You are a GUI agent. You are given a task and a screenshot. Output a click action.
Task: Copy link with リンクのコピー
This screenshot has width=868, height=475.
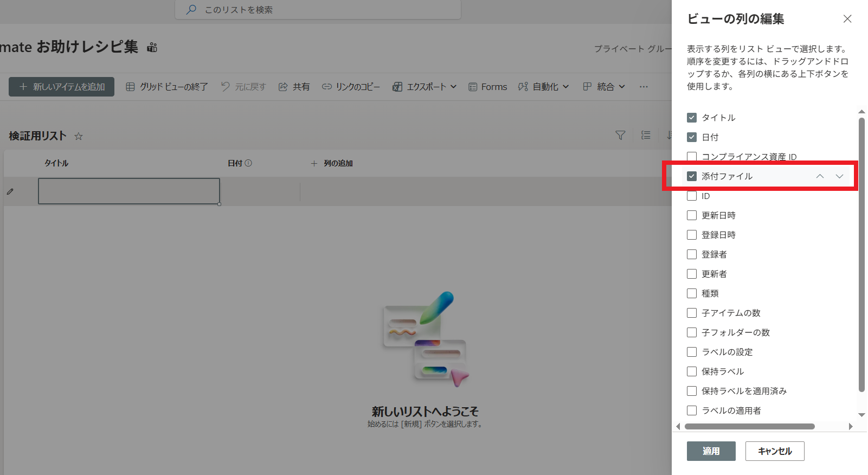click(351, 87)
